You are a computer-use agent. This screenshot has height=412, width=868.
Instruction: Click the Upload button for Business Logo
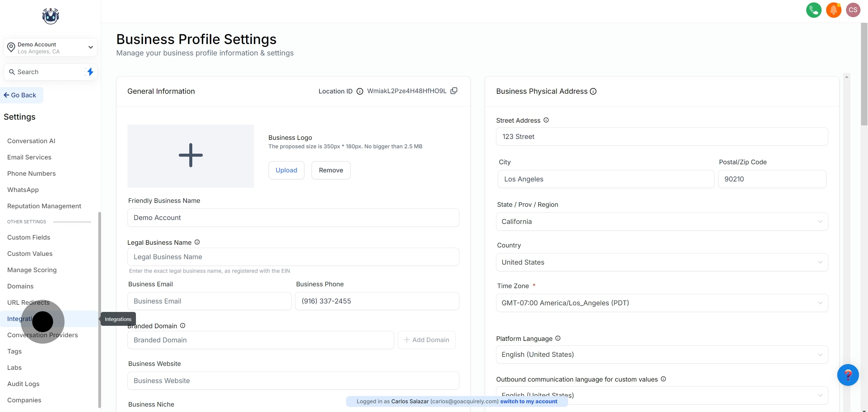286,170
